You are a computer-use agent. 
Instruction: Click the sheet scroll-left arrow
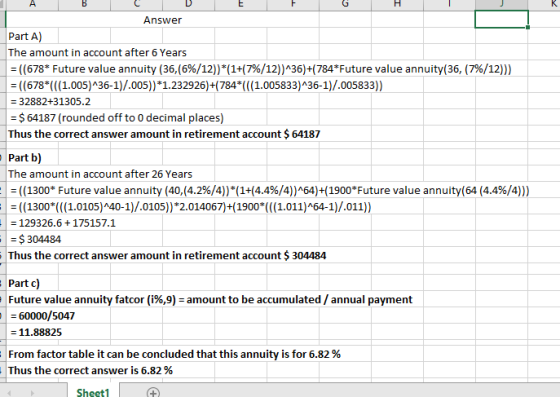coord(9,393)
